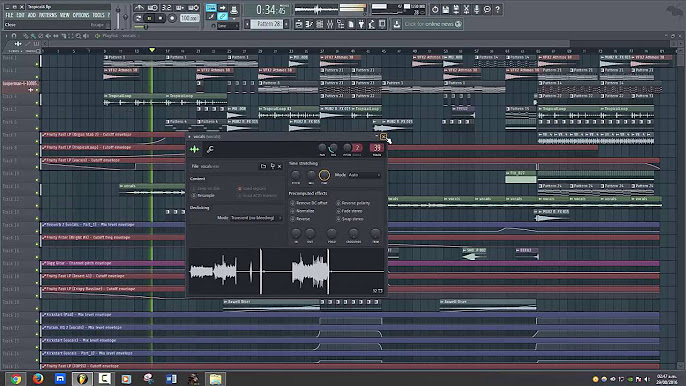Toggle the Reverse precomputed effect

point(300,219)
